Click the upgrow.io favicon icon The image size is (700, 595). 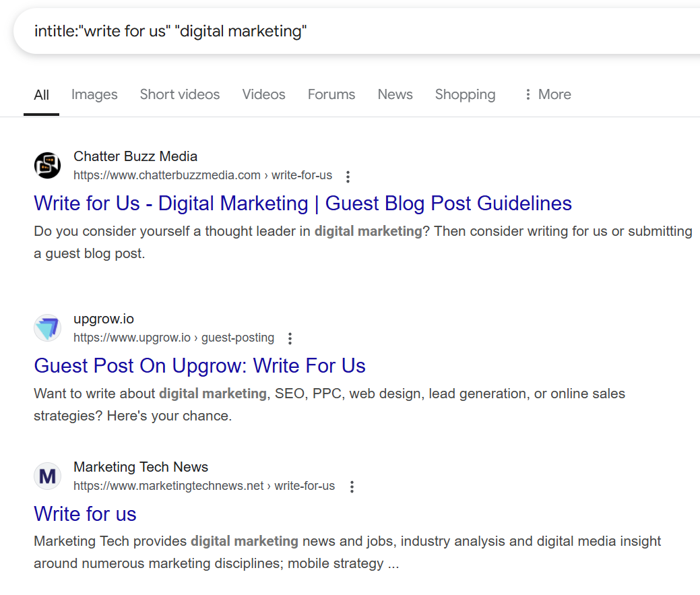(x=47, y=327)
